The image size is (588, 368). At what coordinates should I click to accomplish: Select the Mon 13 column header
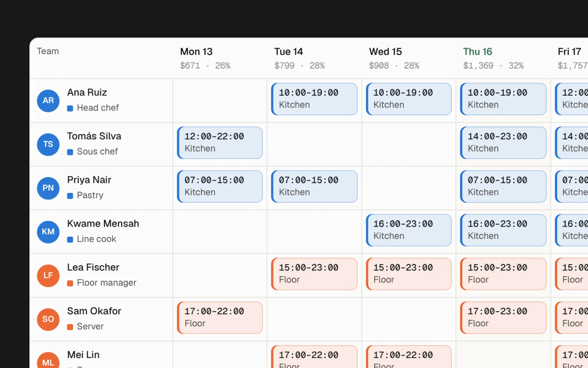220,58
